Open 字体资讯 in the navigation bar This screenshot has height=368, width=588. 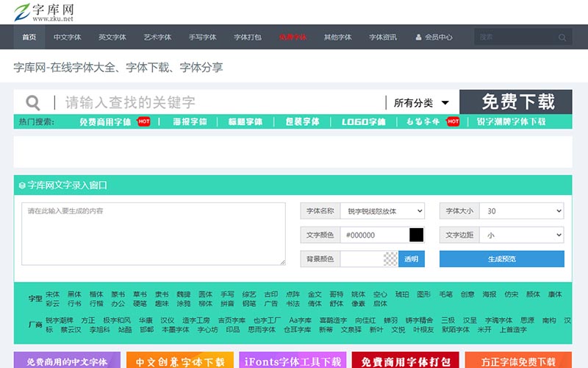383,38
